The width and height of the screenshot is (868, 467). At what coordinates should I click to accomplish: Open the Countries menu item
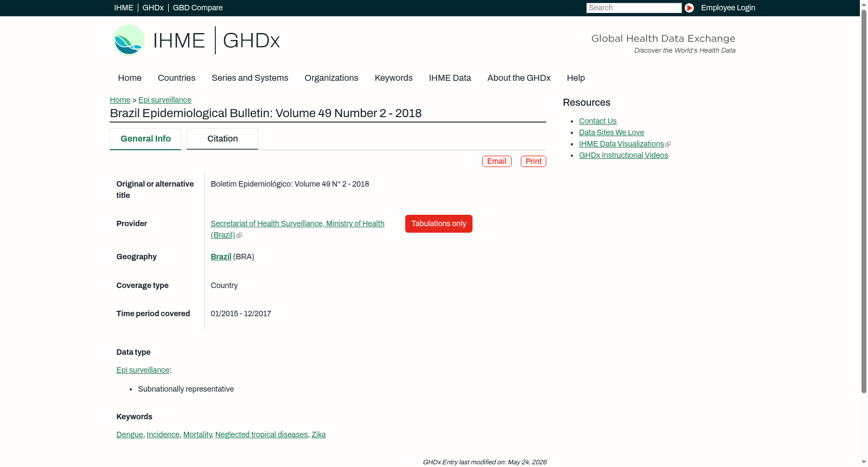coord(176,78)
